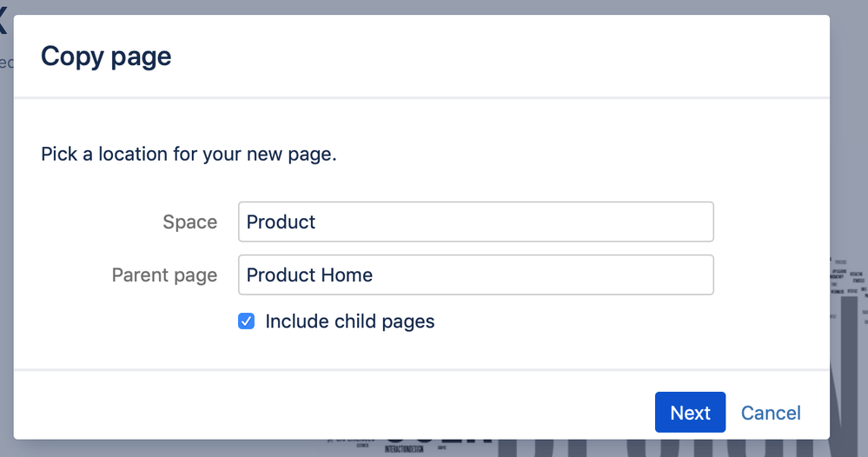Proceed to the next copy step
Viewport: 868px width, 457px height.
pos(690,412)
